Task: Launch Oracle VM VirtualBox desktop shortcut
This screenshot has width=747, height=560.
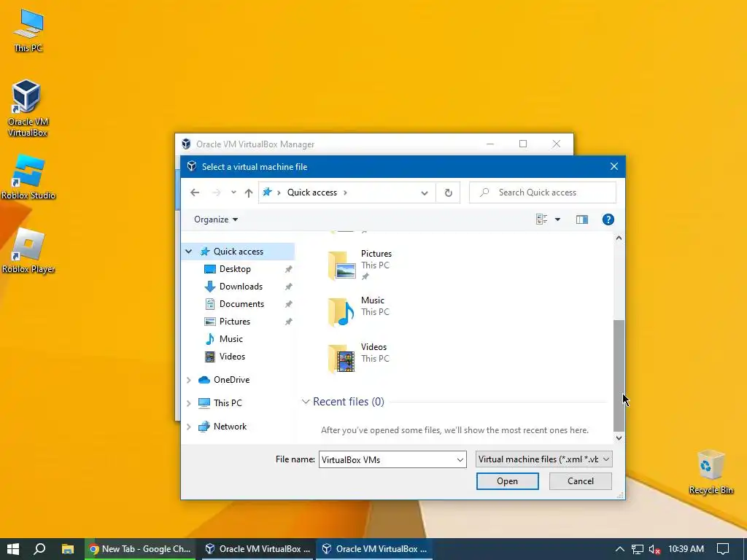Action: click(28, 108)
